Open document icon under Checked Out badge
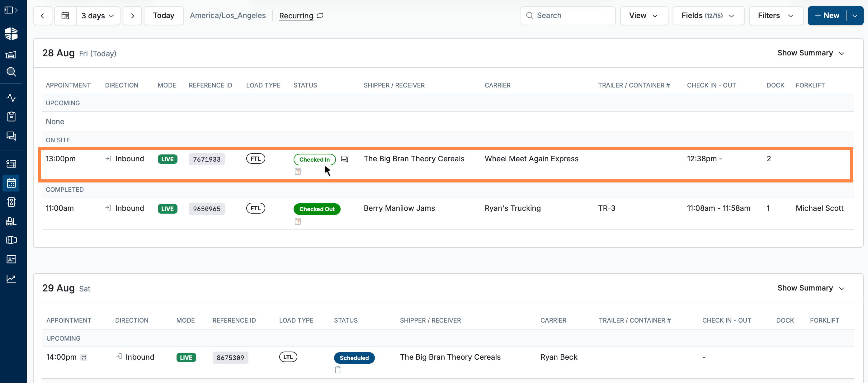The image size is (868, 383). coord(298,221)
